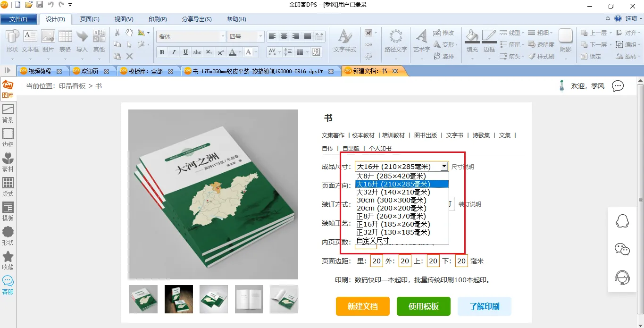Click the 图片 image ribbon tool

[48, 41]
